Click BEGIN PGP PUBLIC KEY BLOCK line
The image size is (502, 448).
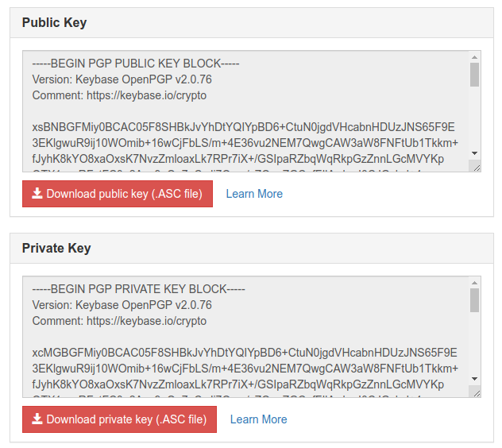[135, 64]
